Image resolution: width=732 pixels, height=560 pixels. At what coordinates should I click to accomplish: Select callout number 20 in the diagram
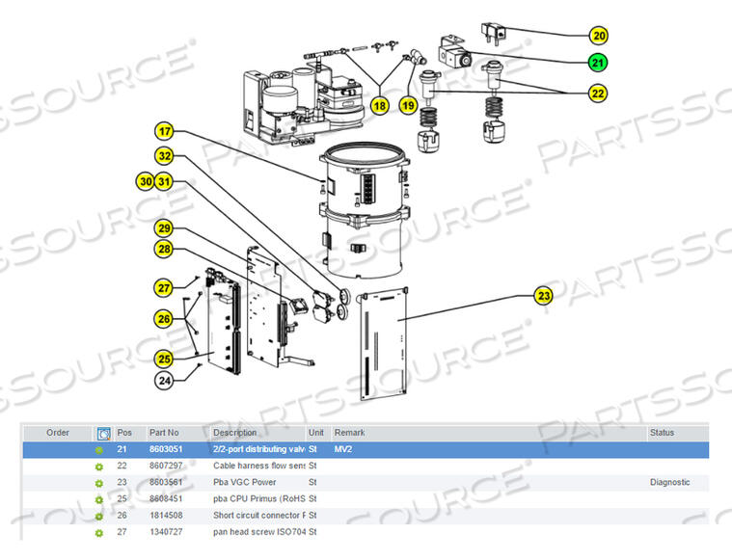[599, 36]
